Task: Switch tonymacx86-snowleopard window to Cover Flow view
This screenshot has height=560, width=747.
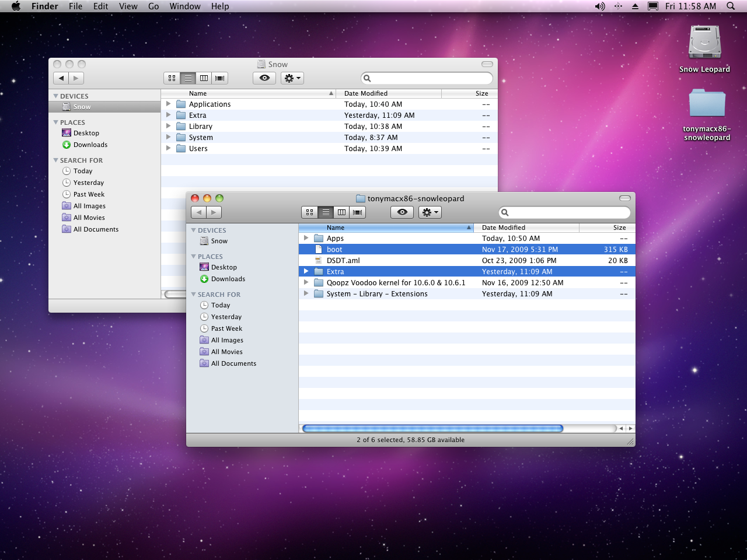Action: [358, 212]
